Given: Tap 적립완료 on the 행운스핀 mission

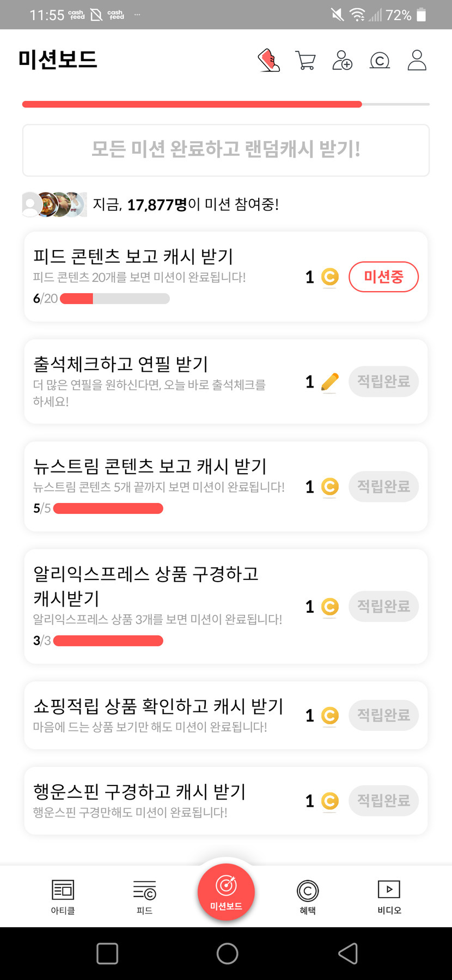Looking at the screenshot, I should [383, 801].
